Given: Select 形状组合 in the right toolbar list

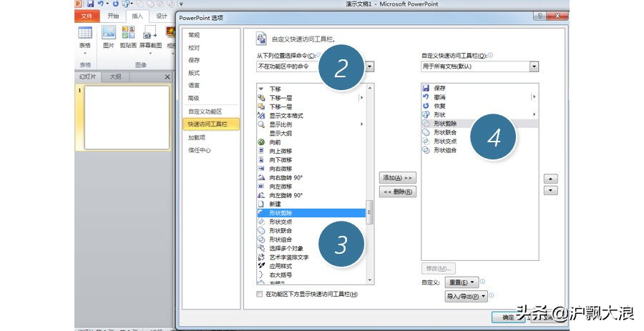Looking at the screenshot, I should [479, 150].
